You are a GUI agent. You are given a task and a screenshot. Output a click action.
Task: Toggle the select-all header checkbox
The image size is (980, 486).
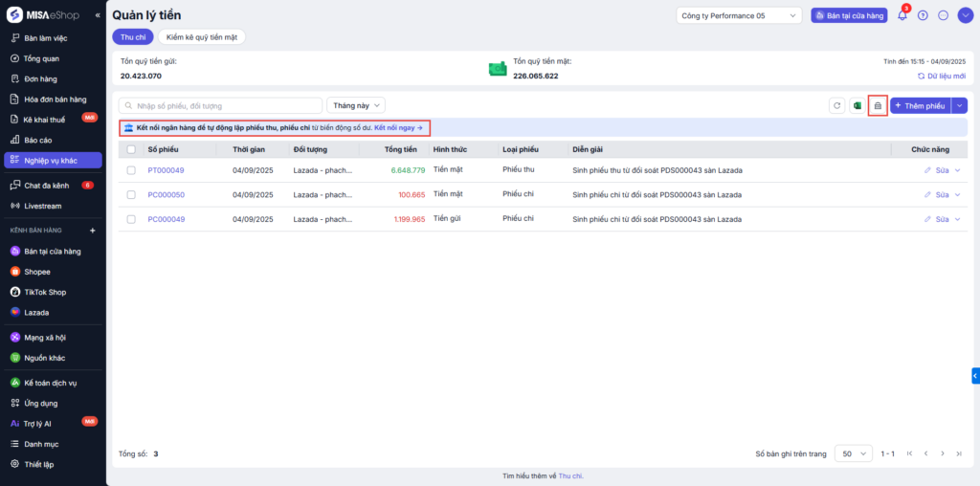[x=131, y=149]
